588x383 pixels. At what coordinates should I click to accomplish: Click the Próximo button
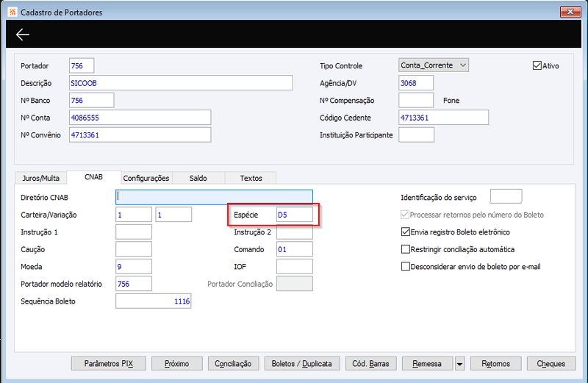(177, 363)
